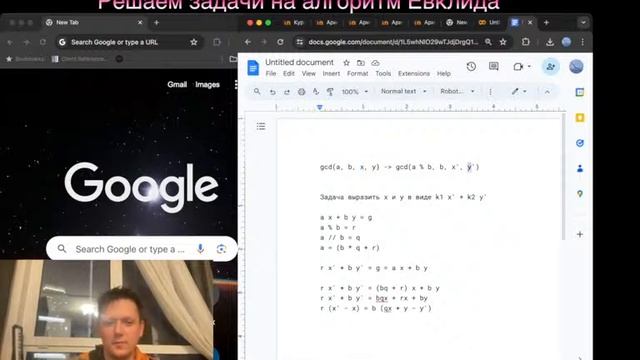Screen dimensions: 640x360
Task: Open the Help menu
Action: pos(444,73)
